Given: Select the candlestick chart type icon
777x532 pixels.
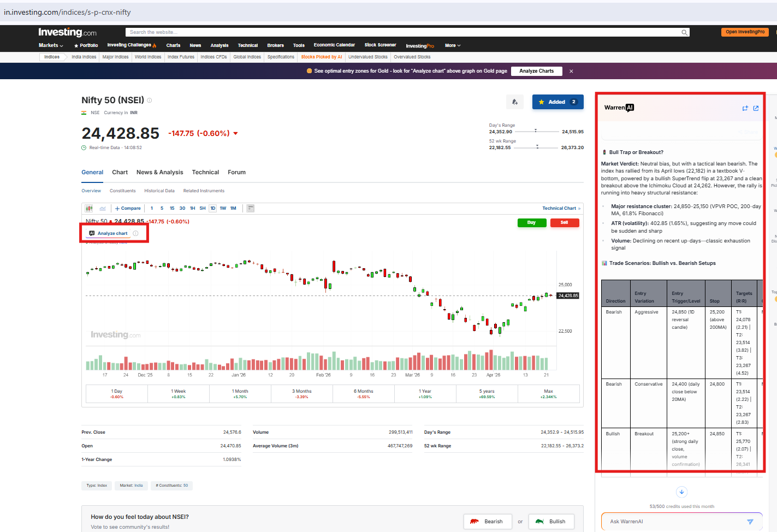Looking at the screenshot, I should [x=89, y=208].
